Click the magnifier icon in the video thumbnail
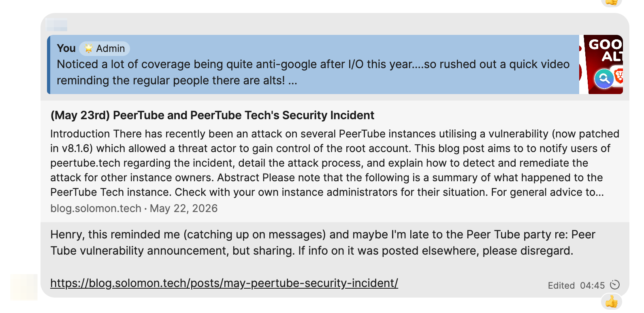Viewport: 644px width, 313px height. (x=604, y=79)
